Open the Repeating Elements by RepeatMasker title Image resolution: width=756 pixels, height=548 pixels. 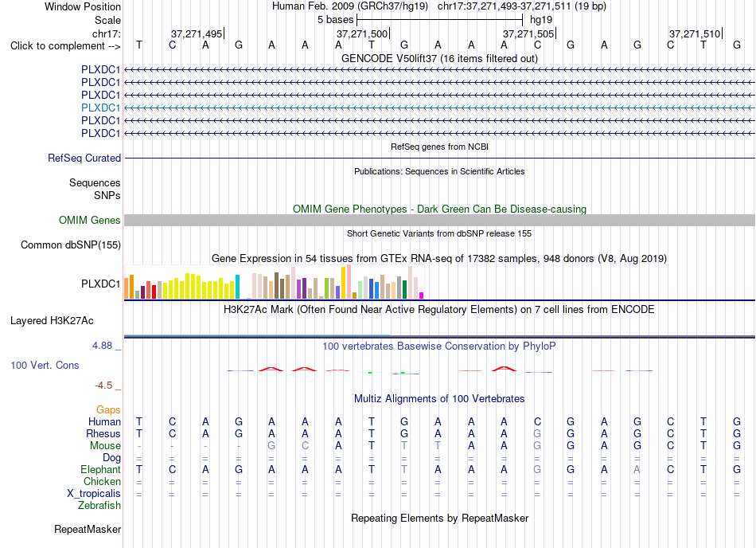[439, 518]
